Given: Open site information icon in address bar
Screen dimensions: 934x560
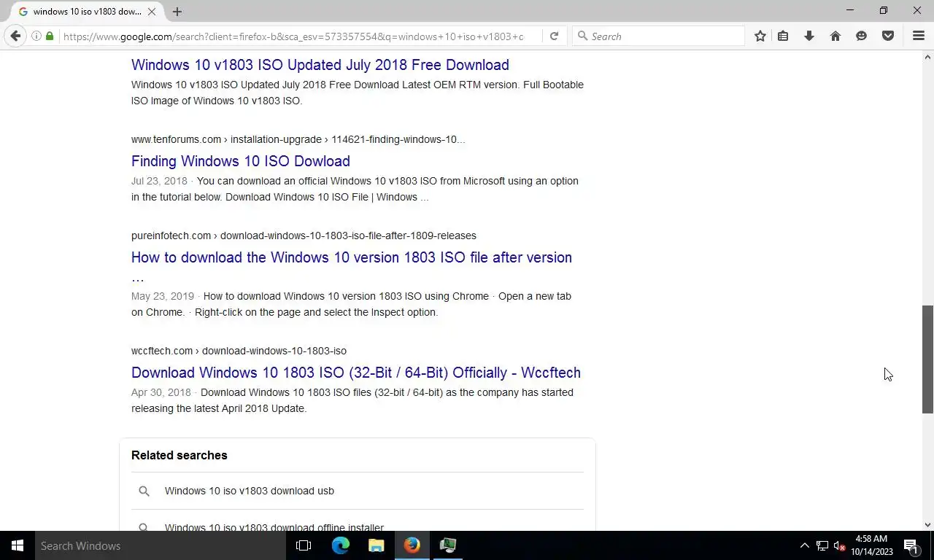Looking at the screenshot, I should tap(36, 36).
